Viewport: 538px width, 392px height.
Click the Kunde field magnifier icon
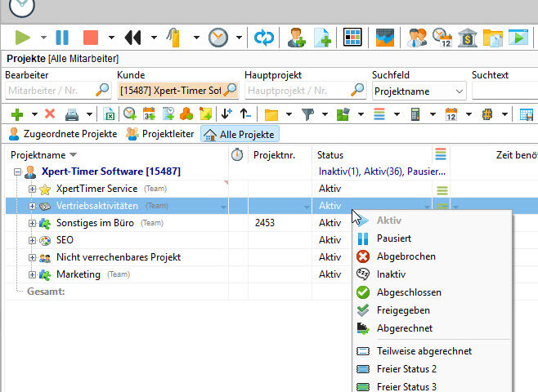[x=230, y=90]
